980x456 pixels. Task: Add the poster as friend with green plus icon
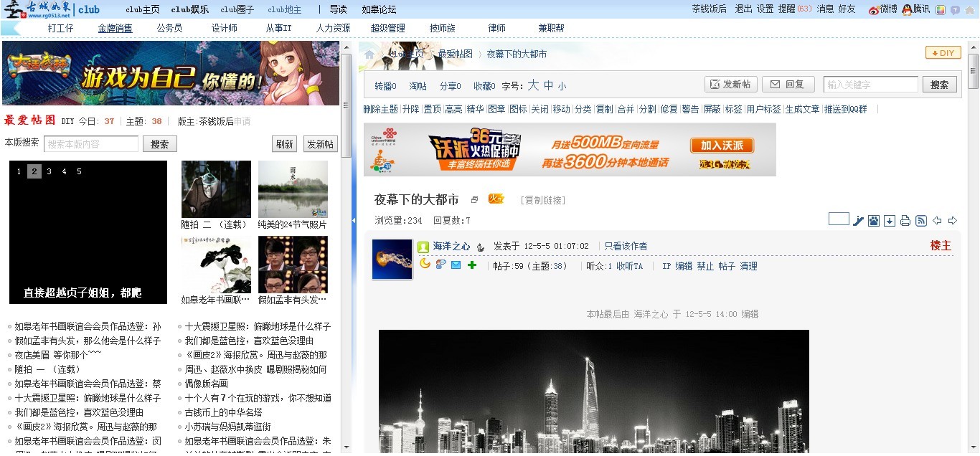(472, 265)
